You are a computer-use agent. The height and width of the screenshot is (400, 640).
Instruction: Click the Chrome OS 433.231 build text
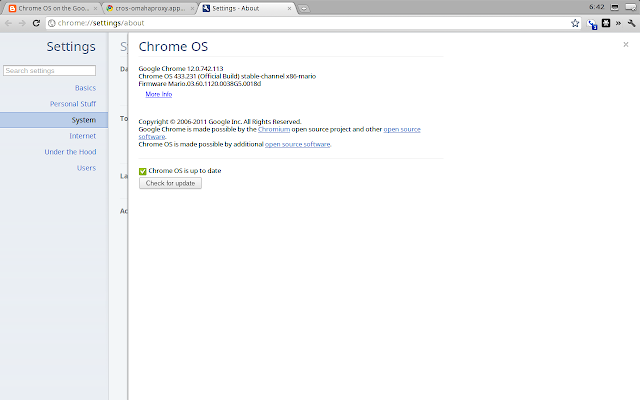[227, 76]
